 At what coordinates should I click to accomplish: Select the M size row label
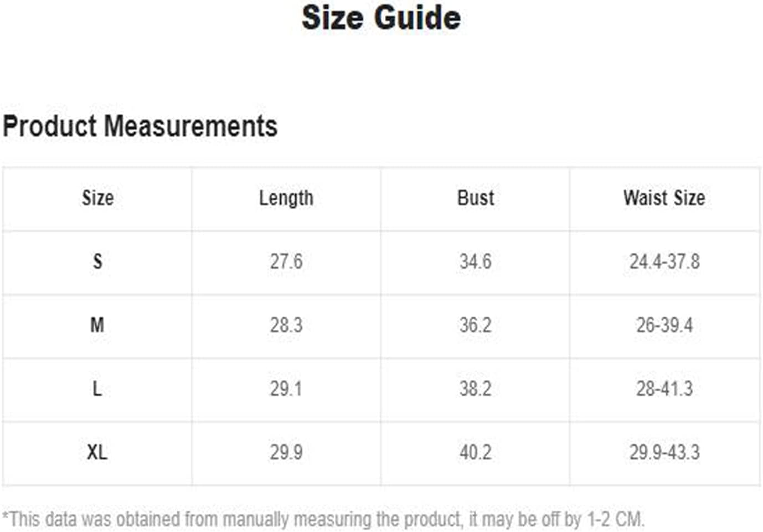point(97,325)
